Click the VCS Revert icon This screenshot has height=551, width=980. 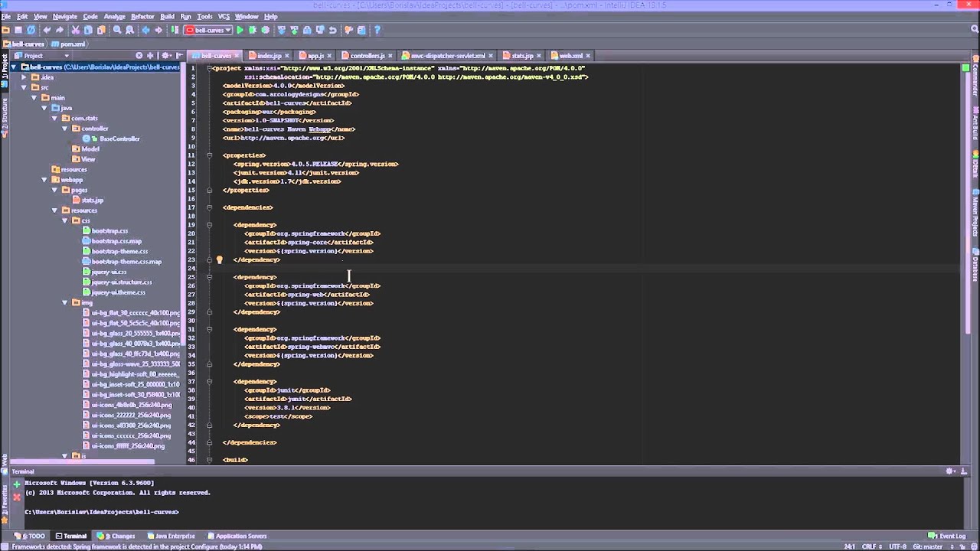[x=332, y=30]
